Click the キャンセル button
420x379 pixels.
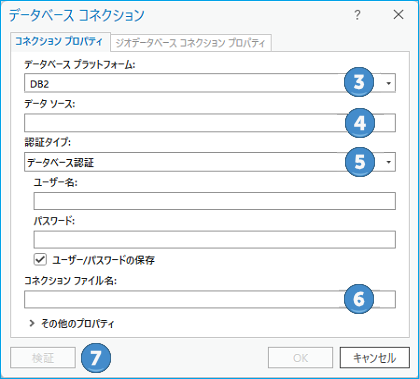pos(375,358)
